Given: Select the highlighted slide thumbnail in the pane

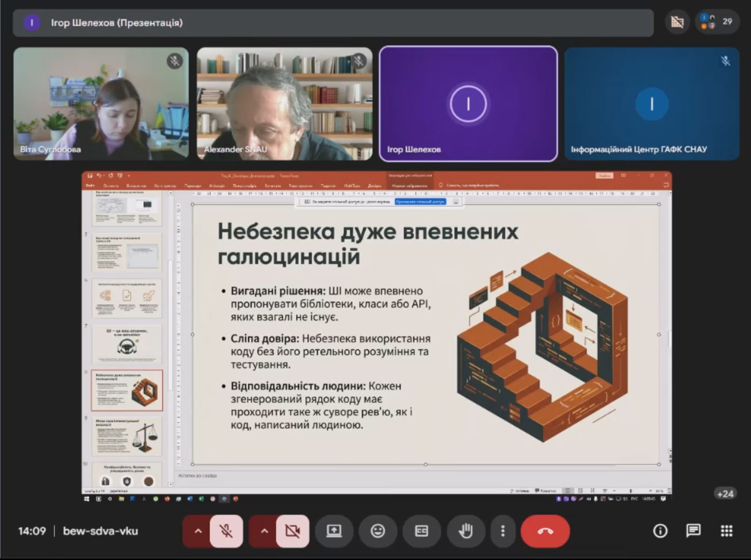Looking at the screenshot, I should pos(128,391).
